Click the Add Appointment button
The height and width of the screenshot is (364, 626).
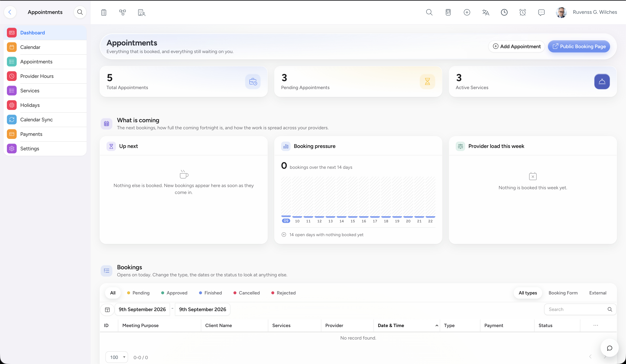[x=517, y=46]
